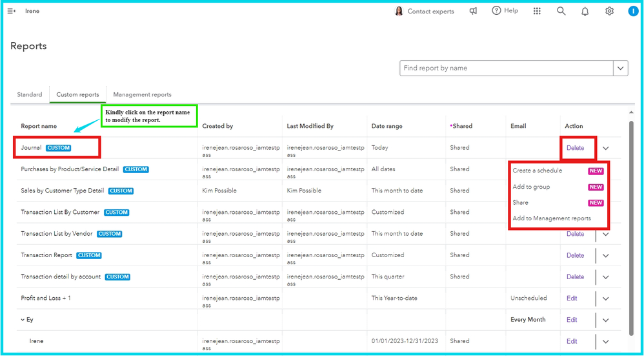
Task: Open the user profile avatar icon
Action: pyautogui.click(x=633, y=11)
